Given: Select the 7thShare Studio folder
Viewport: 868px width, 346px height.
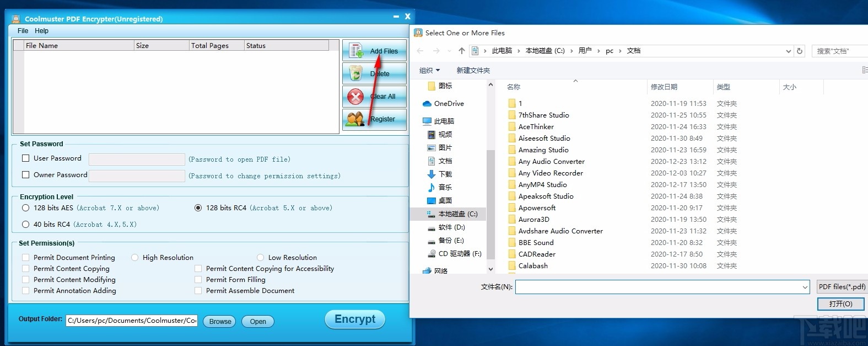Looking at the screenshot, I should pyautogui.click(x=543, y=115).
